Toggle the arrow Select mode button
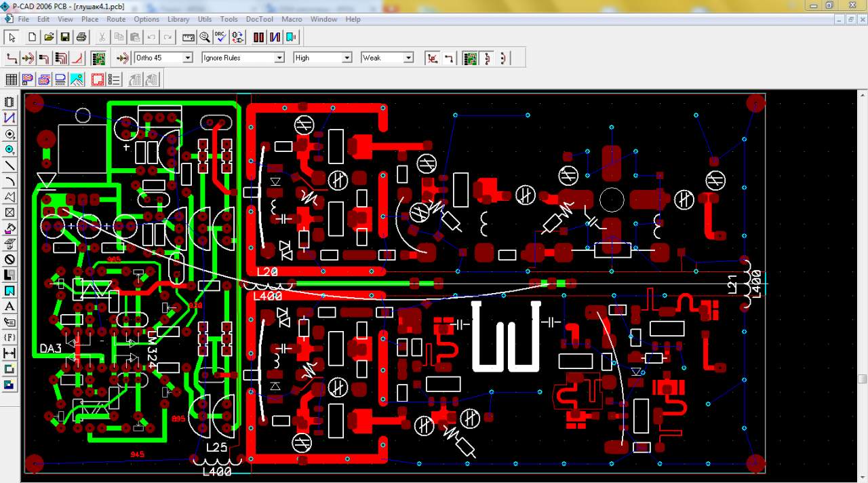The height and width of the screenshot is (483, 868). tap(12, 37)
